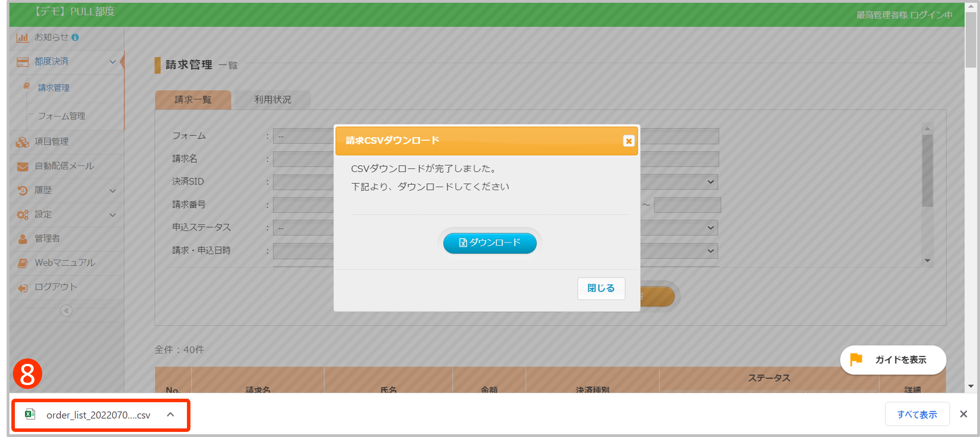This screenshot has height=437, width=980.
Task: Click the 項目管理 boxes icon
Action: click(22, 142)
